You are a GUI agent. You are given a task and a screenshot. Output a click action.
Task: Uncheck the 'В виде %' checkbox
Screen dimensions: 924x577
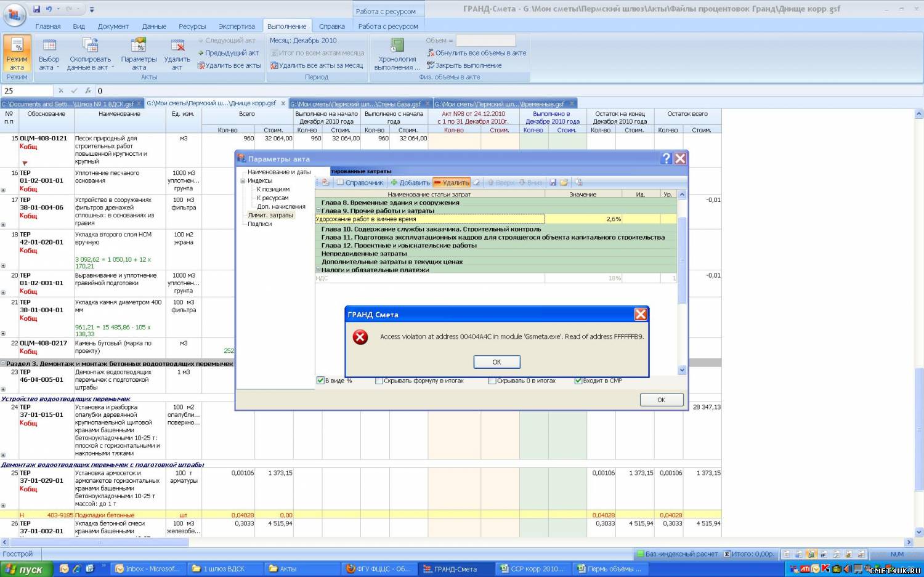coord(320,381)
